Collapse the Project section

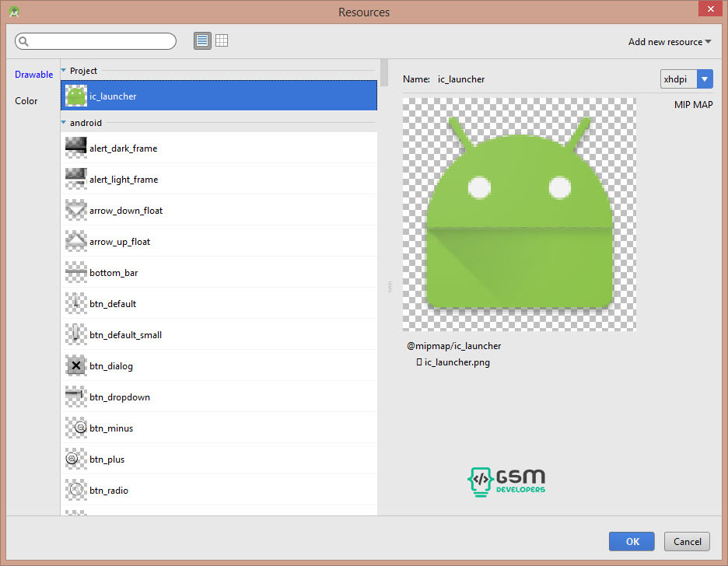pos(64,71)
